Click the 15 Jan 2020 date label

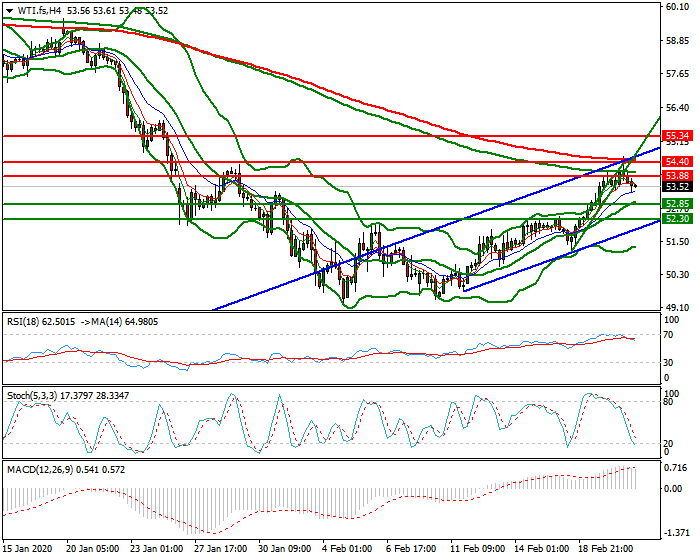click(x=27, y=548)
